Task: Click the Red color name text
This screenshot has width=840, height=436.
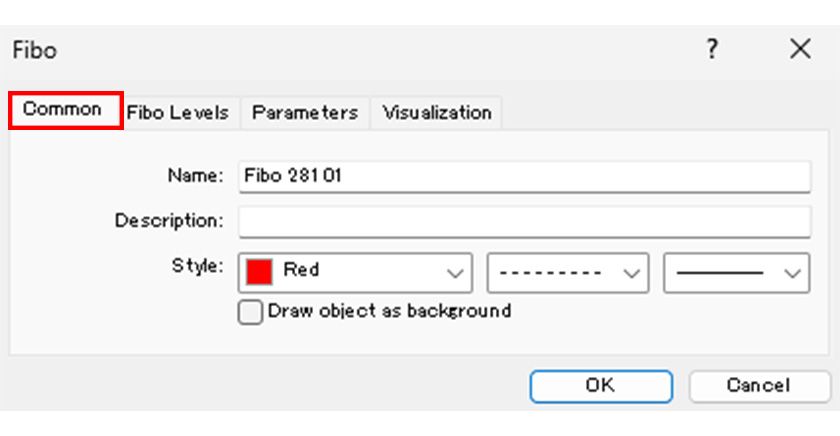Action: click(x=302, y=270)
